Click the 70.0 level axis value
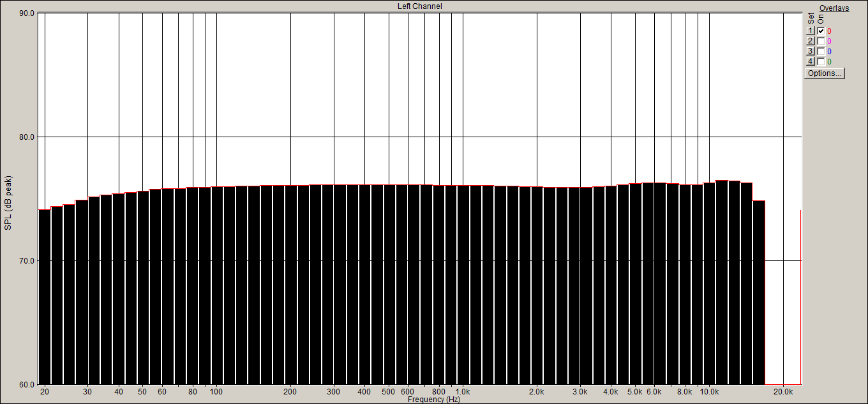 [x=27, y=260]
